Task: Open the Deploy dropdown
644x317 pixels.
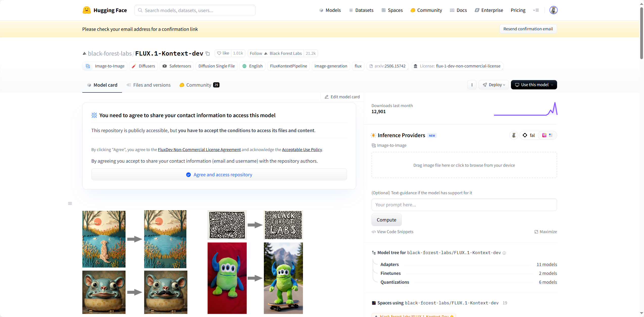Action: click(493, 85)
